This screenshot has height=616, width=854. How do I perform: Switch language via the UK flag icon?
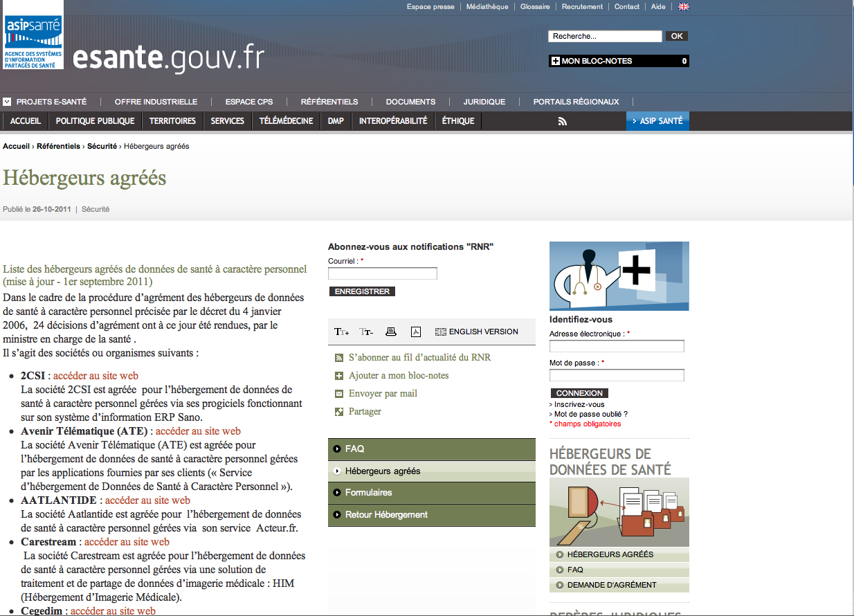pos(683,7)
